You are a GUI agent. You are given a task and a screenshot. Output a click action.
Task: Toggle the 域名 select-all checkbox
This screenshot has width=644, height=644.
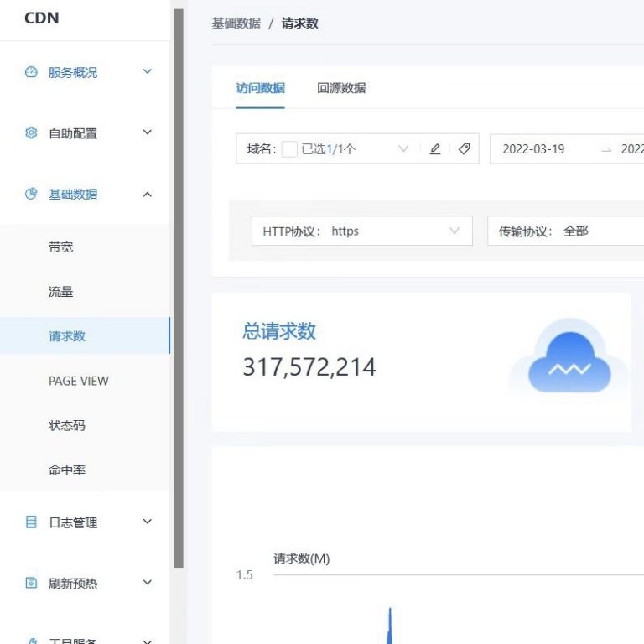click(289, 149)
